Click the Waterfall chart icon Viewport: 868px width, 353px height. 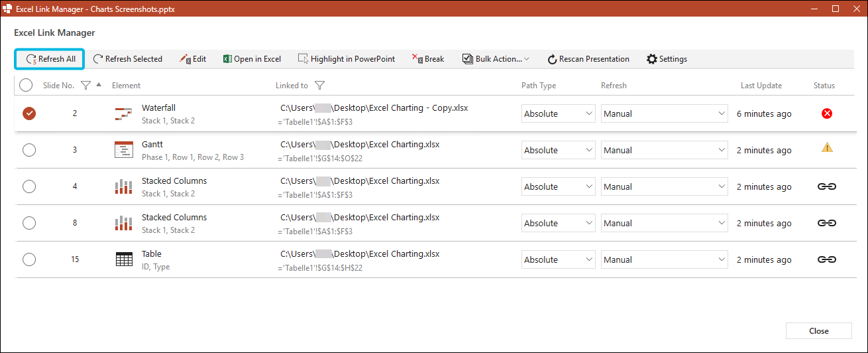coord(124,113)
